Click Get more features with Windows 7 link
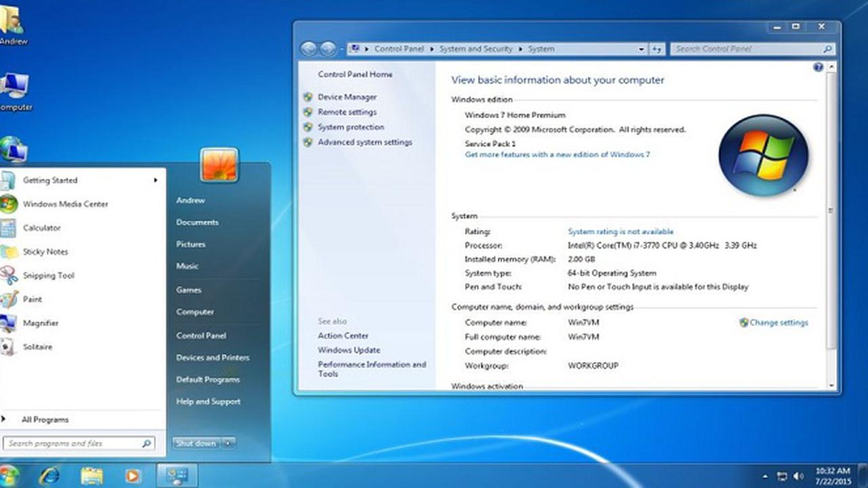Screen dimensions: 868x488 [x=556, y=155]
